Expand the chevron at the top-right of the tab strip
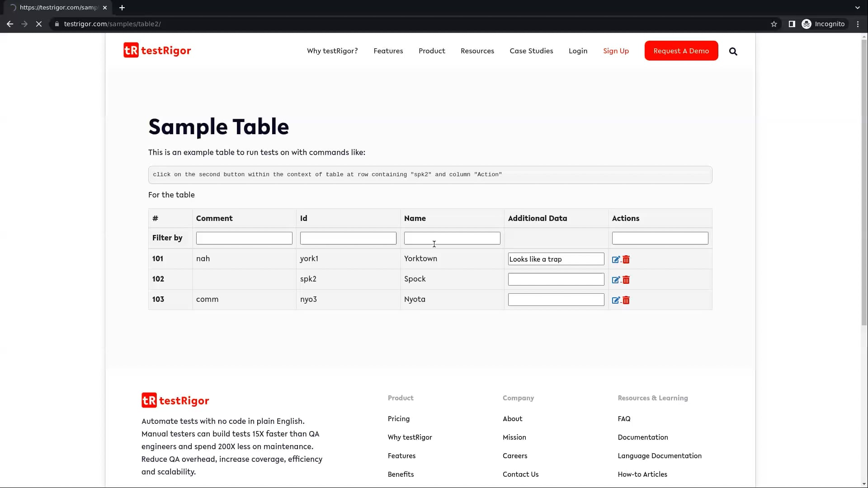868x488 pixels. pyautogui.click(x=857, y=7)
